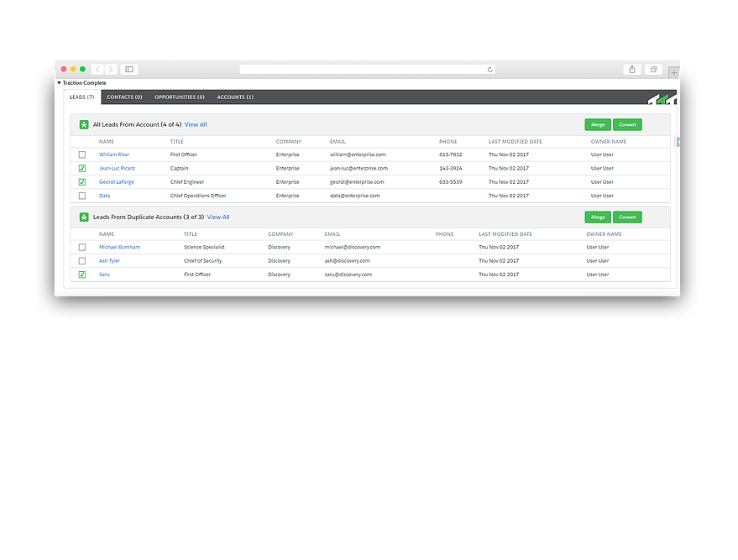
Task: Open the browser share icon
Action: click(632, 69)
